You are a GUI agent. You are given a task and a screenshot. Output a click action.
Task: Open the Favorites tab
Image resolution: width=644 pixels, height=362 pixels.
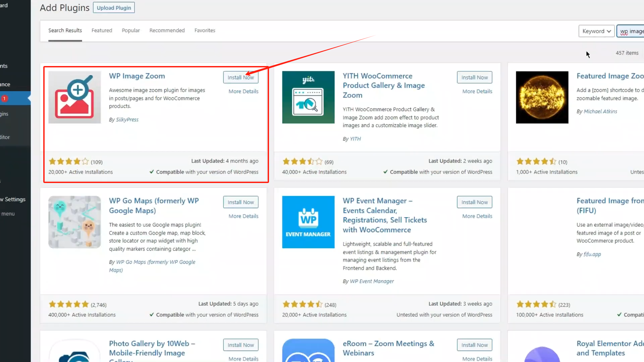click(205, 31)
